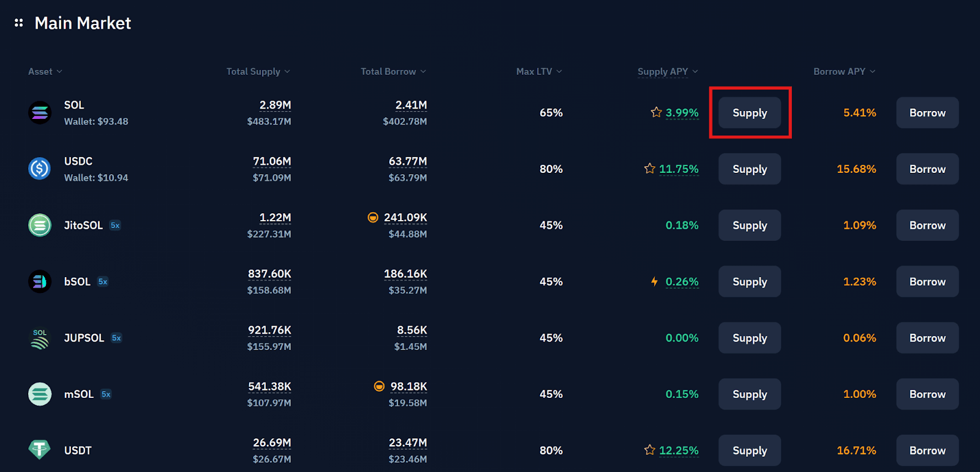Sort by Max LTV column header
Image resolution: width=980 pixels, height=472 pixels.
pyautogui.click(x=539, y=72)
